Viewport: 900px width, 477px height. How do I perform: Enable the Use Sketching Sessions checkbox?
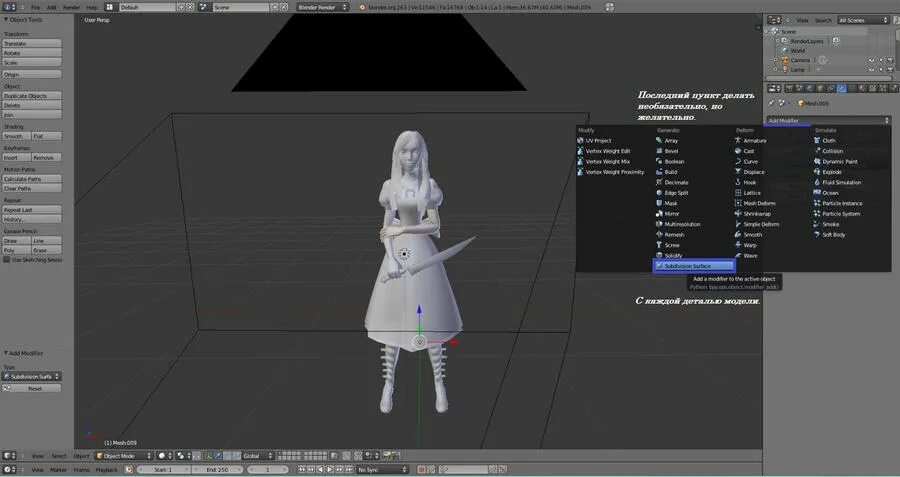(x=7, y=259)
